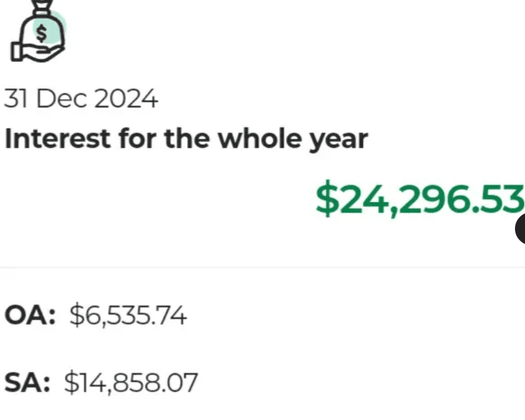Select the OA amount $6,535.74
Image resolution: width=525 pixels, height=420 pixels.
(128, 315)
